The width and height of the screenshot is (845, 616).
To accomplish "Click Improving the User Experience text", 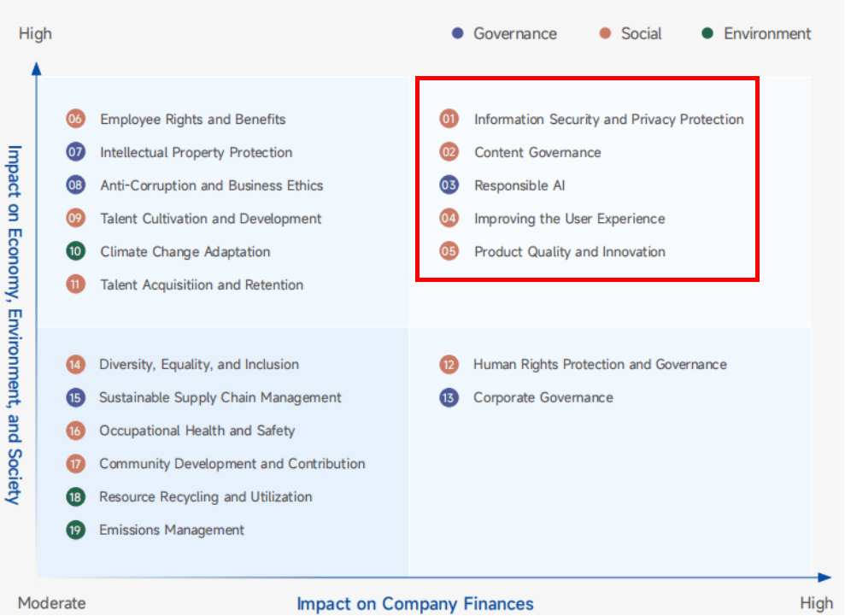I will pyautogui.click(x=570, y=219).
